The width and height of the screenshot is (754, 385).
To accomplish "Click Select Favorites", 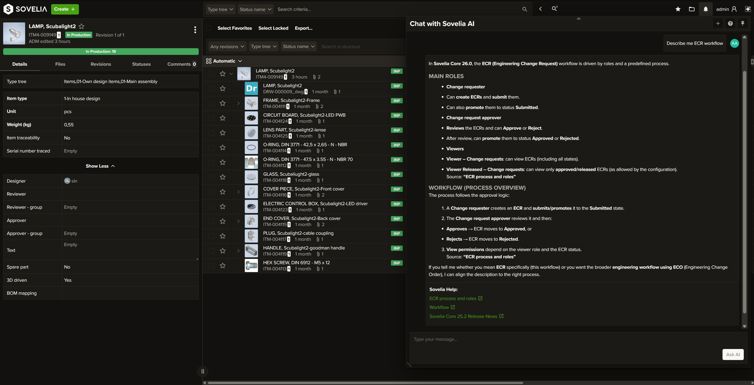I will pyautogui.click(x=234, y=28).
